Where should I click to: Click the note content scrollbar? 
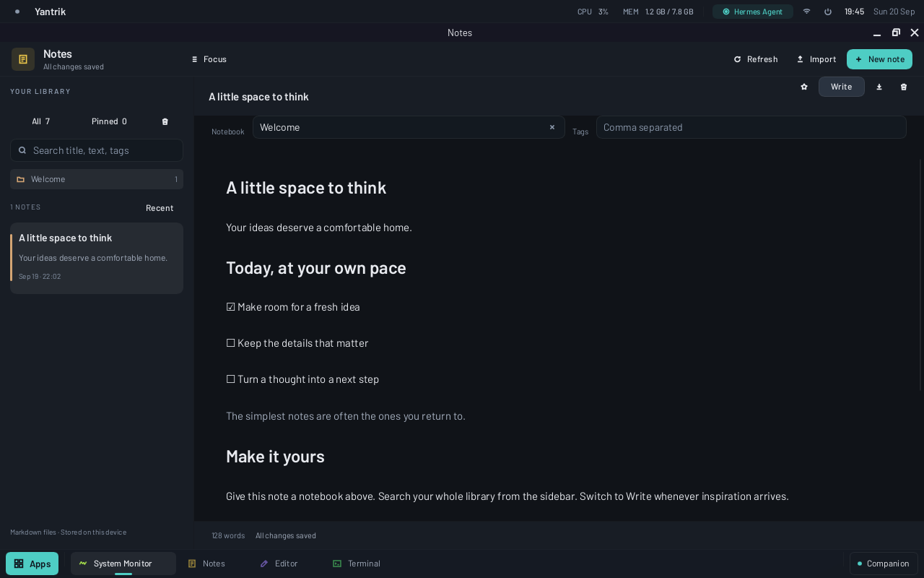921,275
